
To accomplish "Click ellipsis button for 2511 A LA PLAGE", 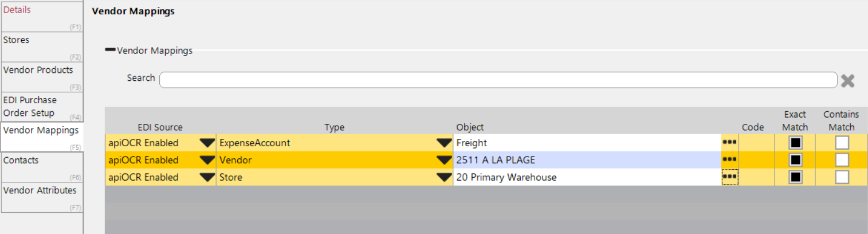I will pos(729,159).
